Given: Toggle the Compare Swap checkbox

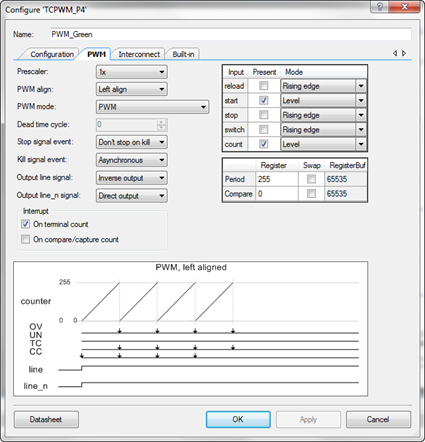Looking at the screenshot, I should point(311,193).
